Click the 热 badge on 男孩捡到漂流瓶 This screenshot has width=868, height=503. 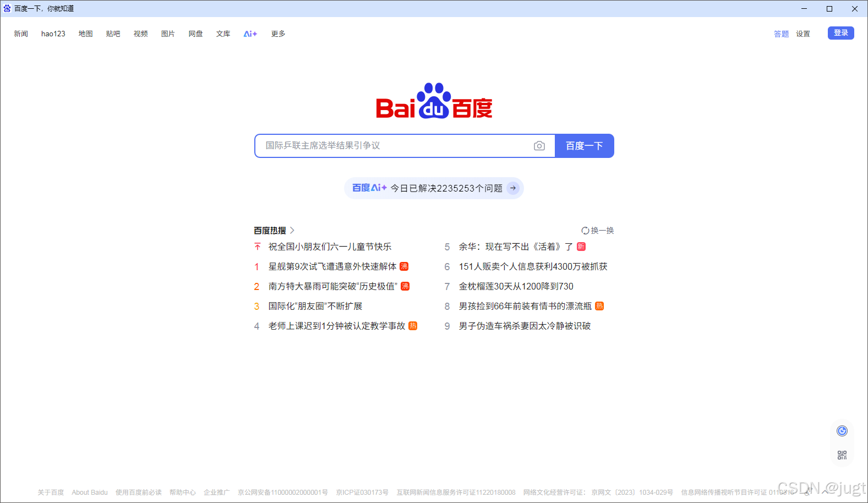[x=599, y=306]
